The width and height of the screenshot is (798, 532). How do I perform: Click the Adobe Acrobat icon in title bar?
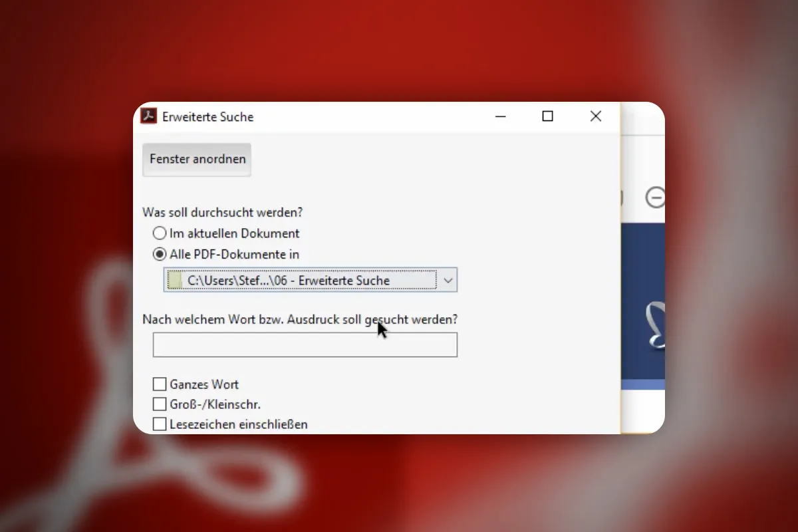148,116
